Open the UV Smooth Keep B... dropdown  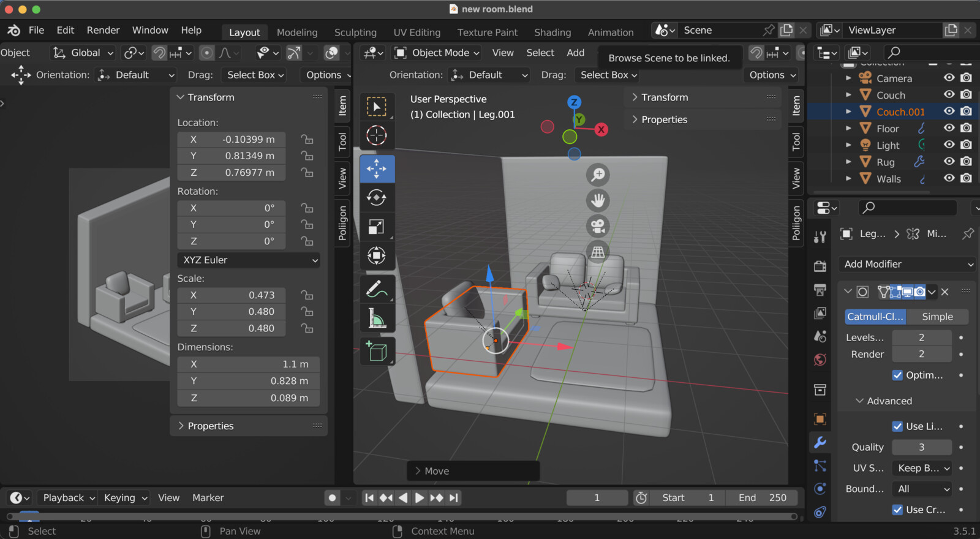tap(922, 468)
